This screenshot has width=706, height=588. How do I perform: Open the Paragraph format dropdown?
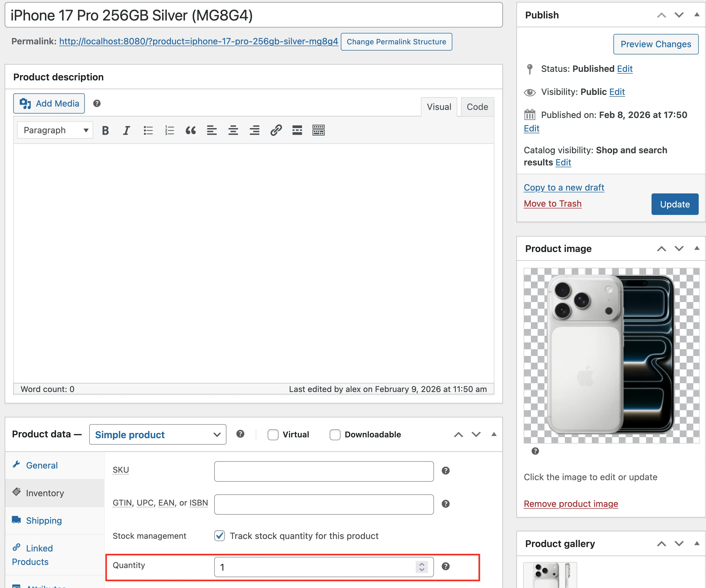55,130
